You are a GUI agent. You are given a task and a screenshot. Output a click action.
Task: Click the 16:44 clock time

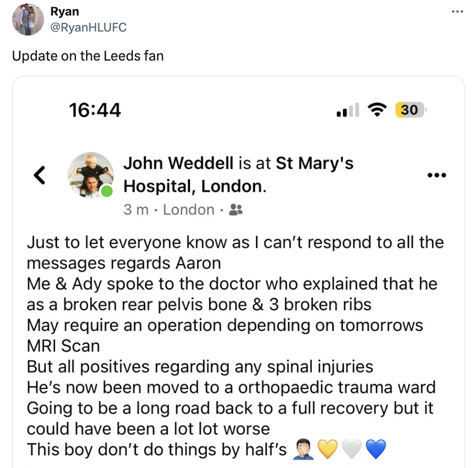coord(95,110)
